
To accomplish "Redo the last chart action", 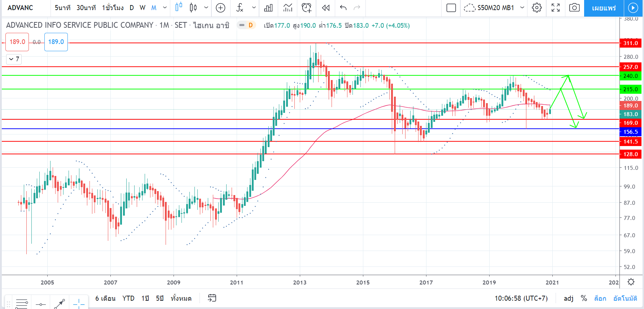I will click(x=357, y=8).
